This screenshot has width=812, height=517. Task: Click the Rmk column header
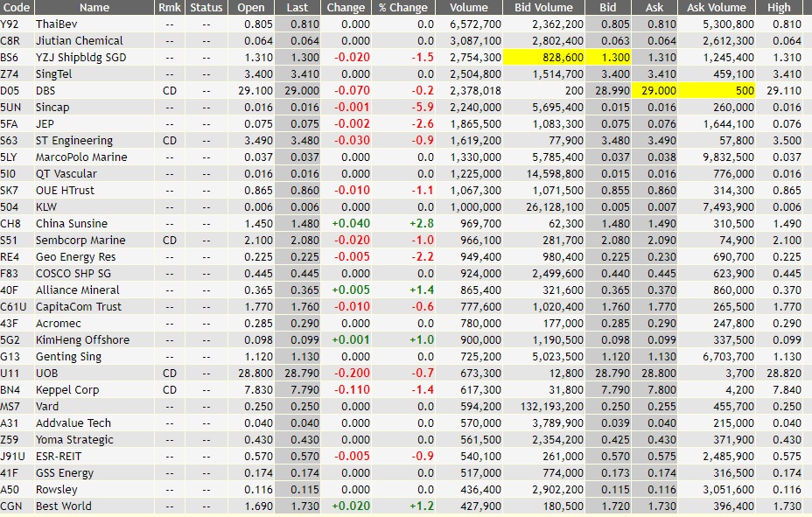click(170, 7)
